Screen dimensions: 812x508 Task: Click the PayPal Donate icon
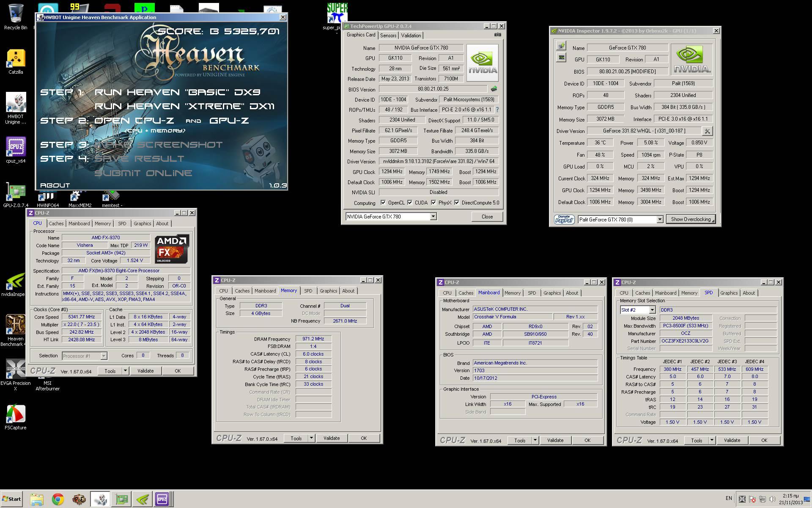point(564,219)
